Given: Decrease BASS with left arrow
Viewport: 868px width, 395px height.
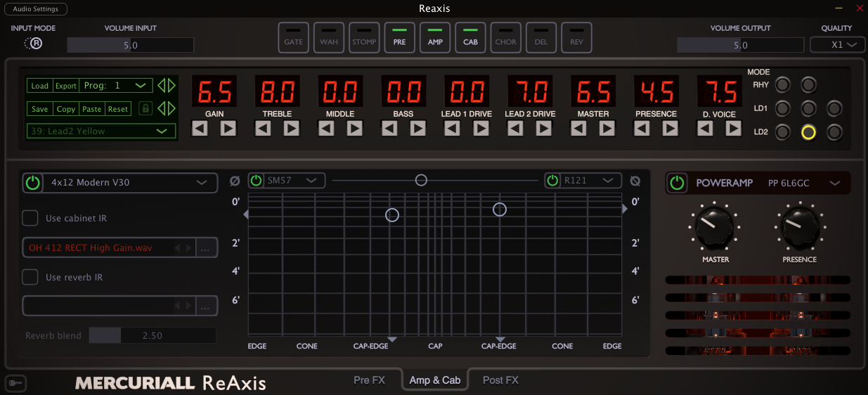Looking at the screenshot, I should (x=389, y=129).
